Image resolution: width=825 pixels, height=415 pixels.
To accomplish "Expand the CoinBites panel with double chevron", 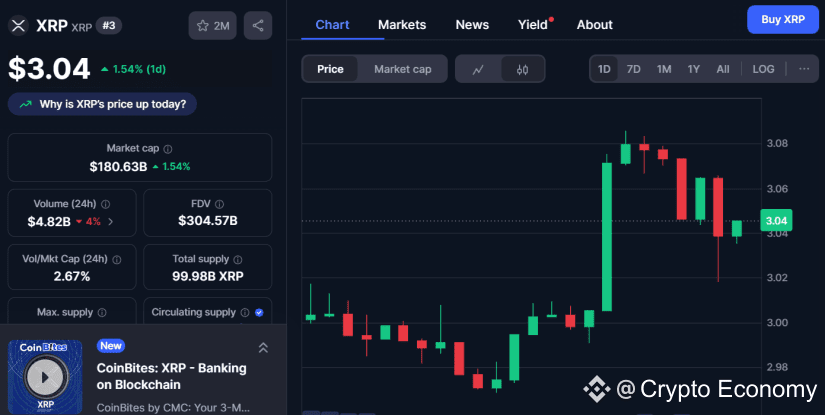I will [x=263, y=348].
